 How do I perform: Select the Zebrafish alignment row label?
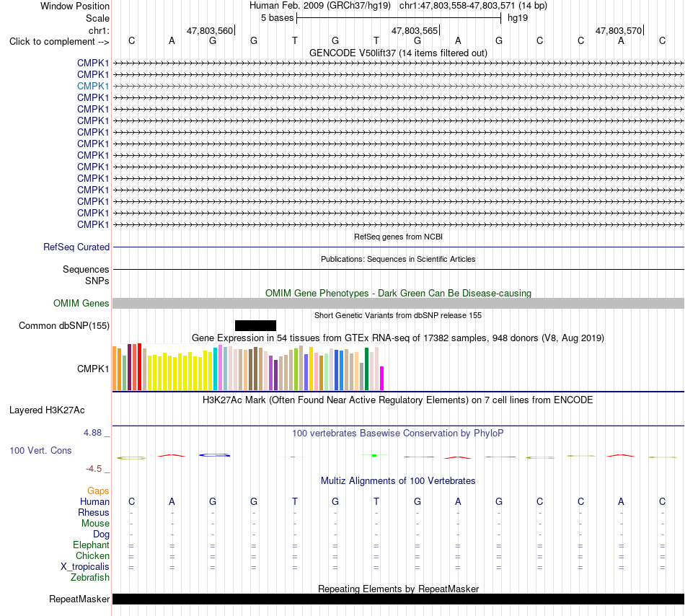coord(90,578)
